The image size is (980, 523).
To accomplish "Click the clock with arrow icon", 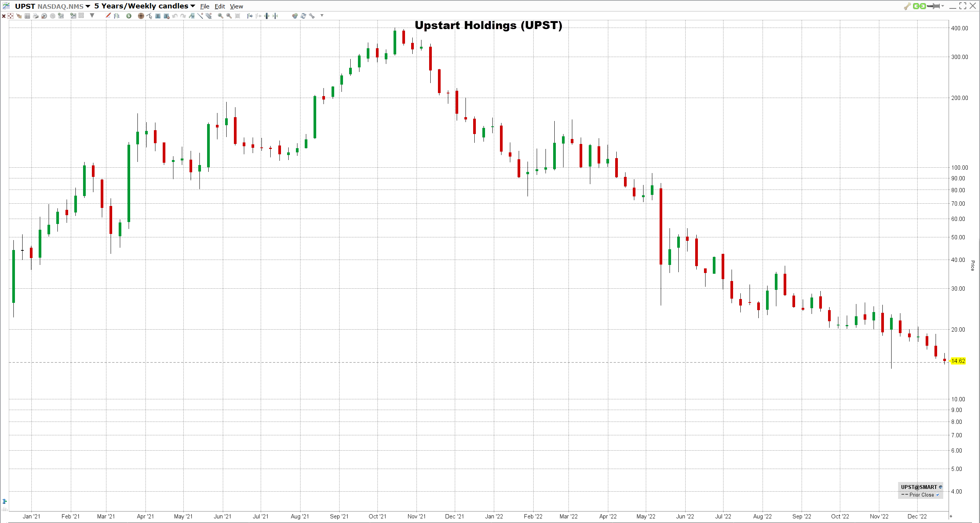I will point(44,16).
